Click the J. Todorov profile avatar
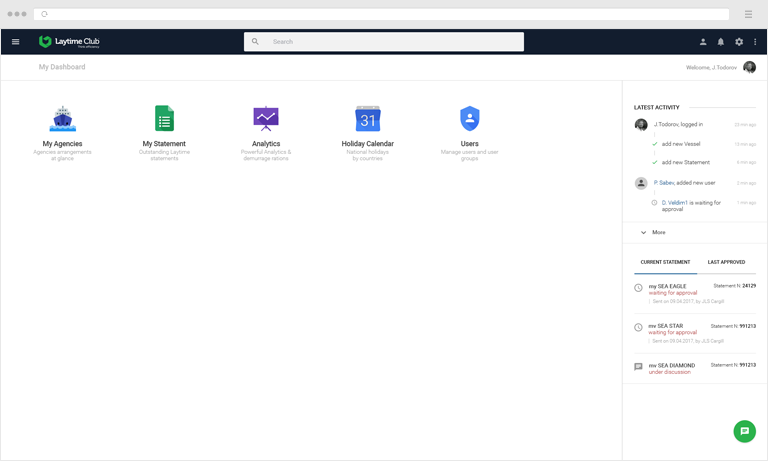The height and width of the screenshot is (461, 768). (x=749, y=67)
